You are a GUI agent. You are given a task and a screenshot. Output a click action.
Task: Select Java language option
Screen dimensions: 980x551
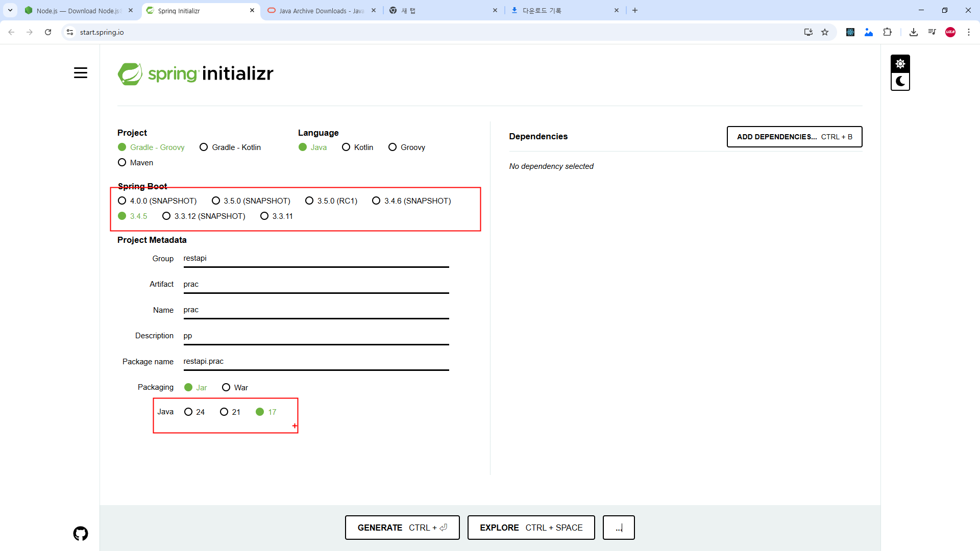(312, 147)
